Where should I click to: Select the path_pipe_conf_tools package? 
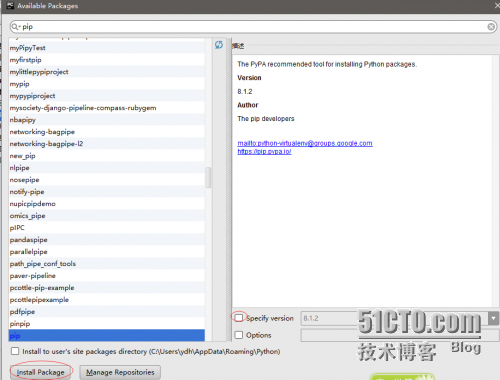click(107, 264)
